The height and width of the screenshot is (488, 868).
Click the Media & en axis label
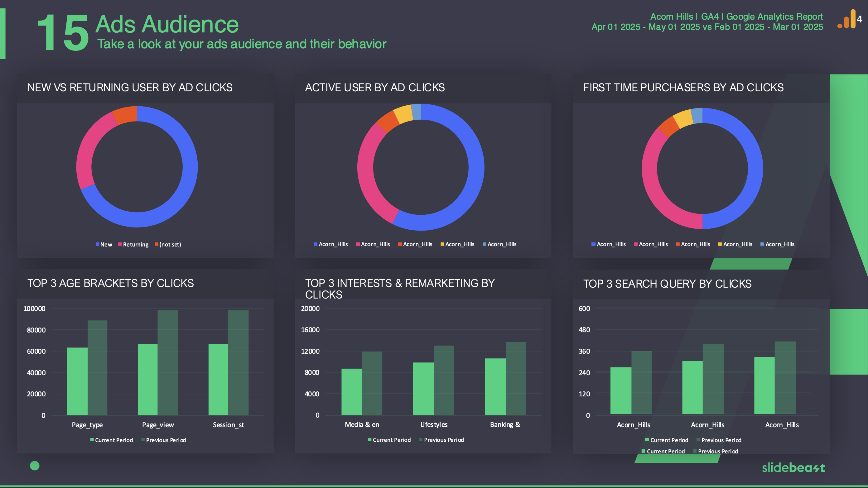point(362,425)
